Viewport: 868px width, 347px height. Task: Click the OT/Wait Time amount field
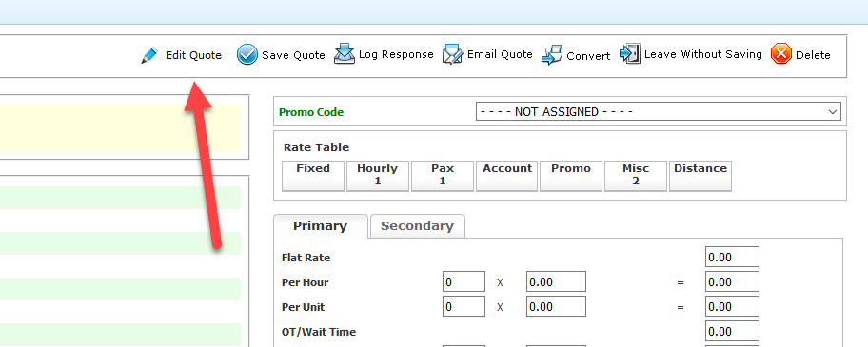(732, 331)
